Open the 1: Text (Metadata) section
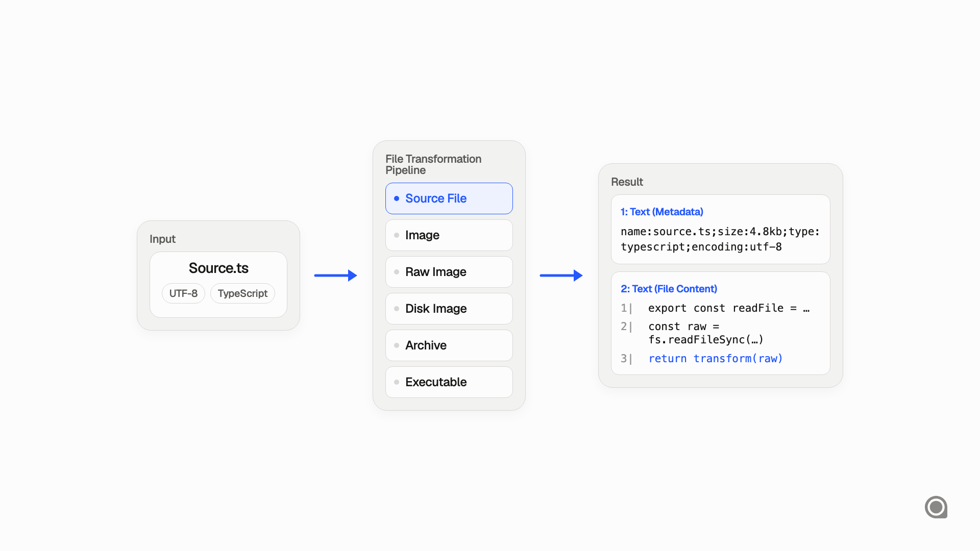 point(661,212)
